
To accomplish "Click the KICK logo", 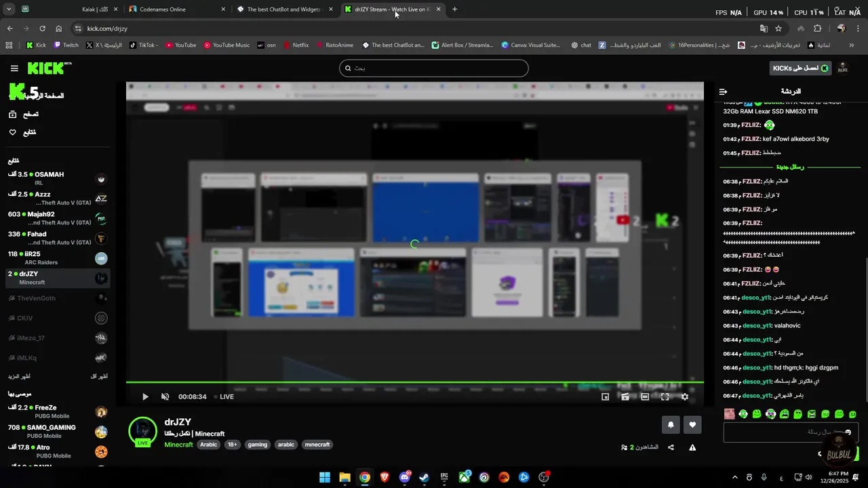I will 49,68.
